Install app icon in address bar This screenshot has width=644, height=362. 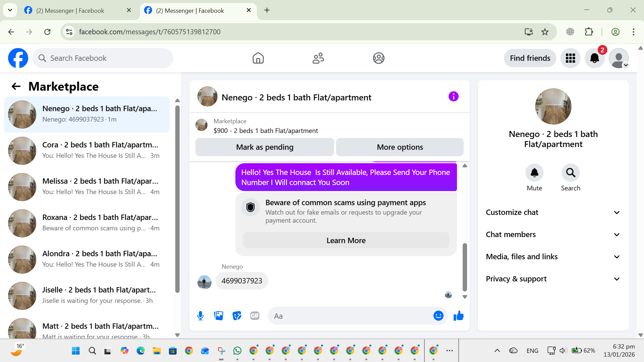528,32
